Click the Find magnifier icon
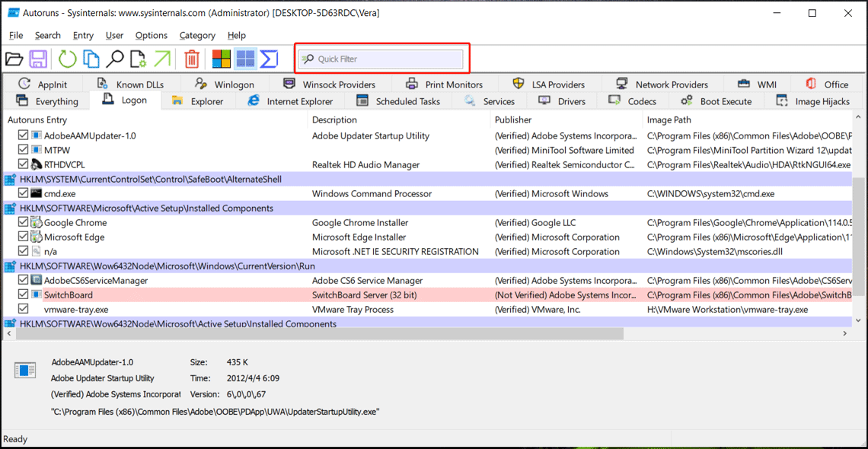The width and height of the screenshot is (868, 449). [114, 59]
